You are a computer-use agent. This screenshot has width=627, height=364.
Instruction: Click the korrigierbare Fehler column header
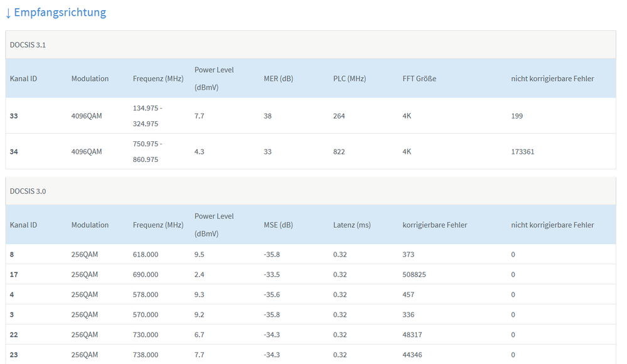click(434, 225)
